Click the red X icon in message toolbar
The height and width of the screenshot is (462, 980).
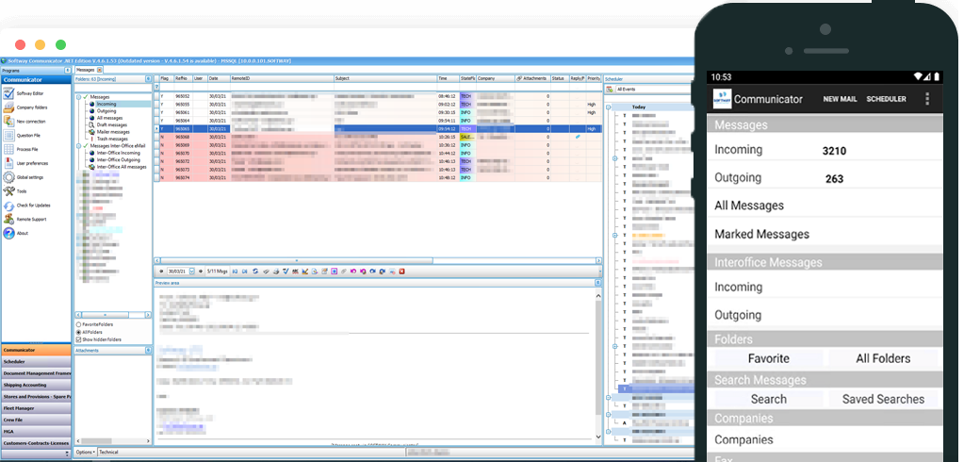tap(401, 272)
